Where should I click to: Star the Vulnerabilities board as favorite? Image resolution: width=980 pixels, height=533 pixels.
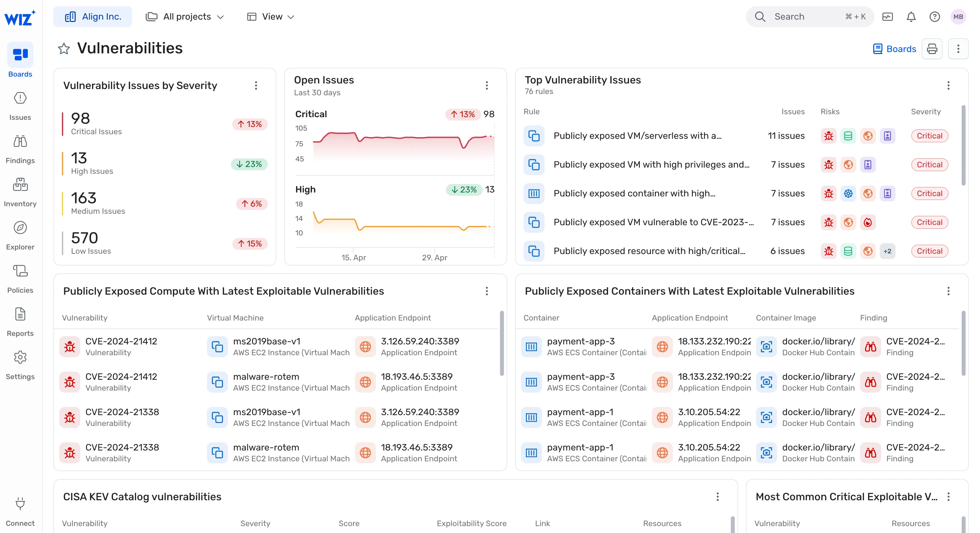coord(64,49)
